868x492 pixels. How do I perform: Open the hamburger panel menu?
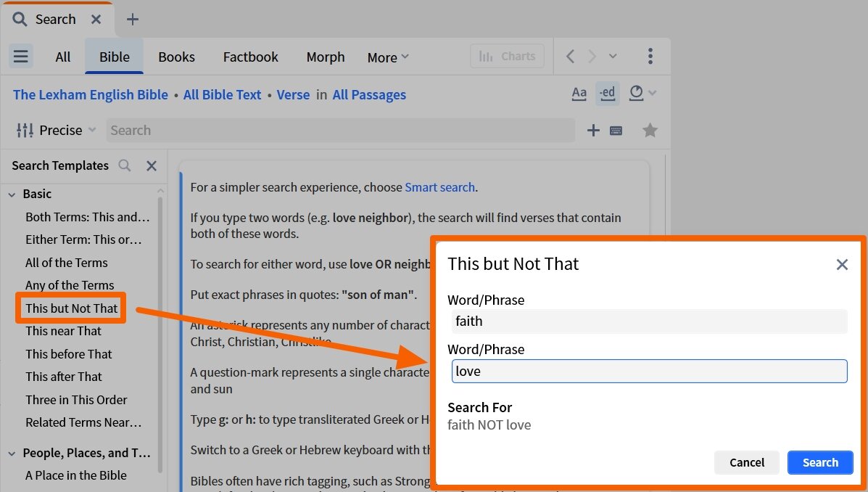coord(21,57)
